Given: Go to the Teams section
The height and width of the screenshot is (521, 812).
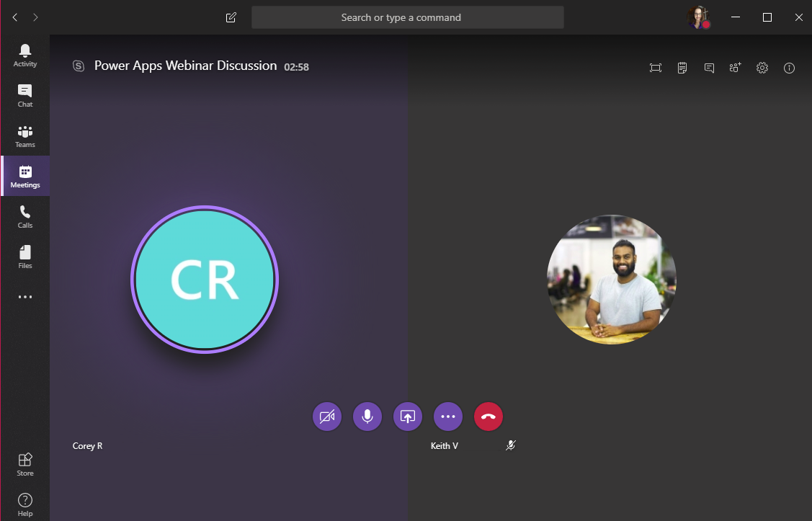Looking at the screenshot, I should (x=24, y=136).
